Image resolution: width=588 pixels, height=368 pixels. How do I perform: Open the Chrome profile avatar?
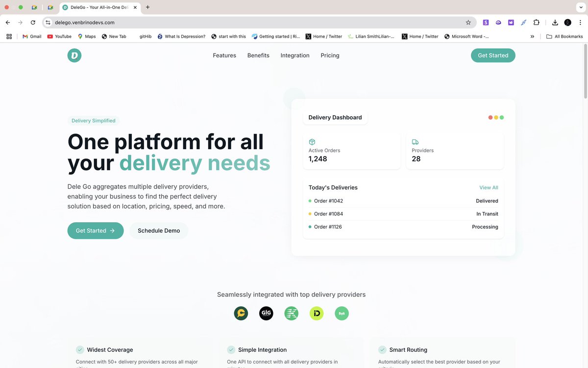coord(567,23)
